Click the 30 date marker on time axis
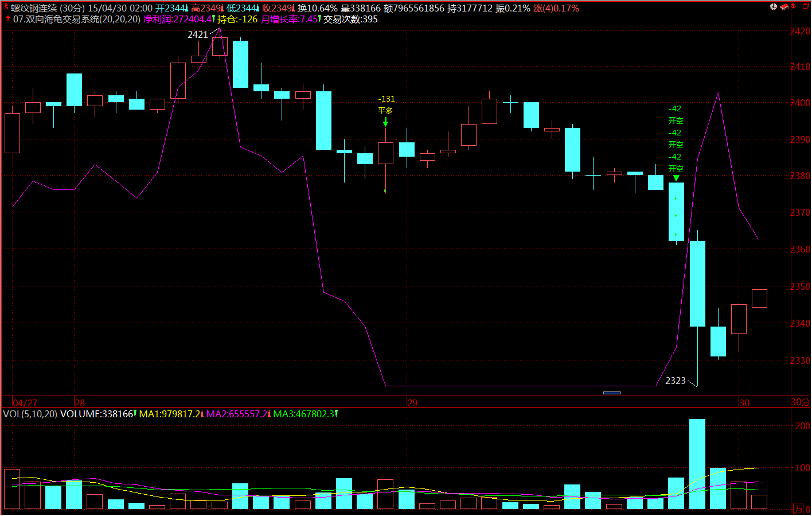The width and height of the screenshot is (812, 516). point(744,403)
